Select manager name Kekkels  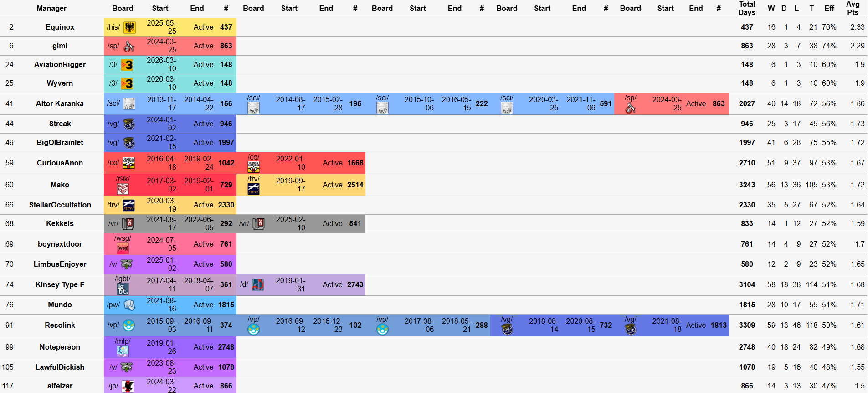point(60,224)
